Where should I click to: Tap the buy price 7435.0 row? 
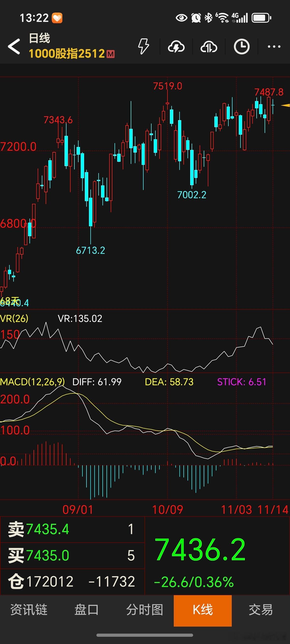[72, 555]
